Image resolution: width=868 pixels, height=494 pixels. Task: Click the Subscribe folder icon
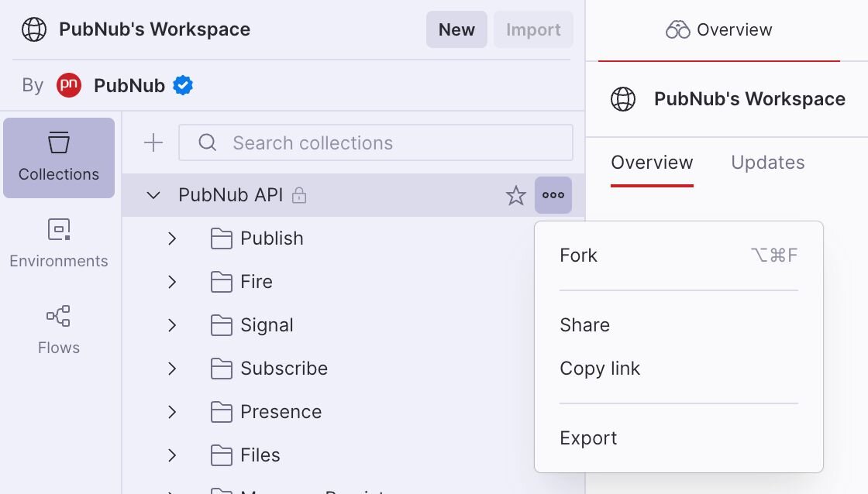click(222, 369)
